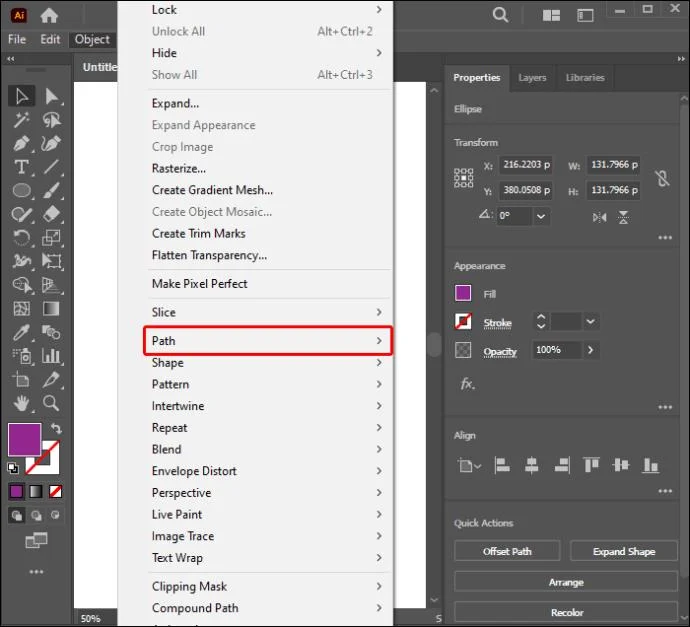Expand the Envelope Distort submenu
The width and height of the screenshot is (690, 627).
(267, 471)
